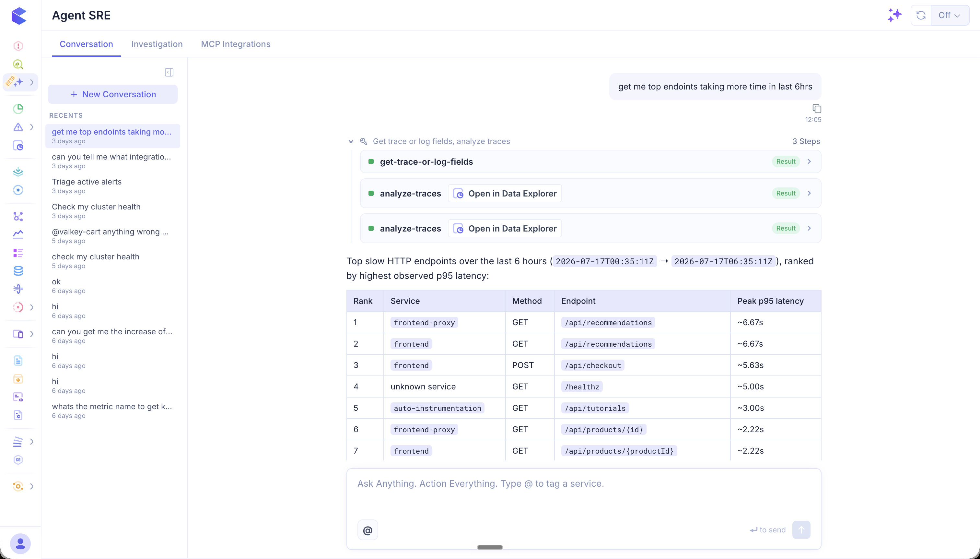Click the @ tag service button
This screenshot has width=980, height=559.
[x=367, y=530]
